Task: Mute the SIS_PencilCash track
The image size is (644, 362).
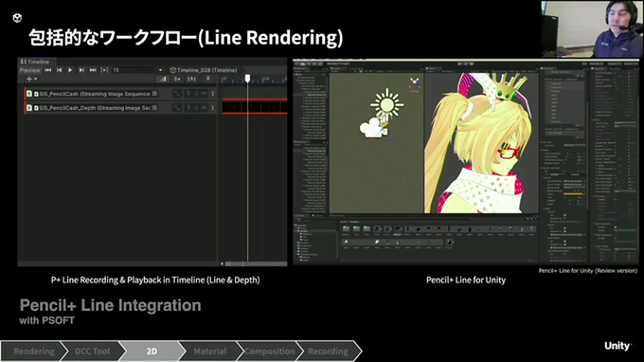Action: pos(204,94)
